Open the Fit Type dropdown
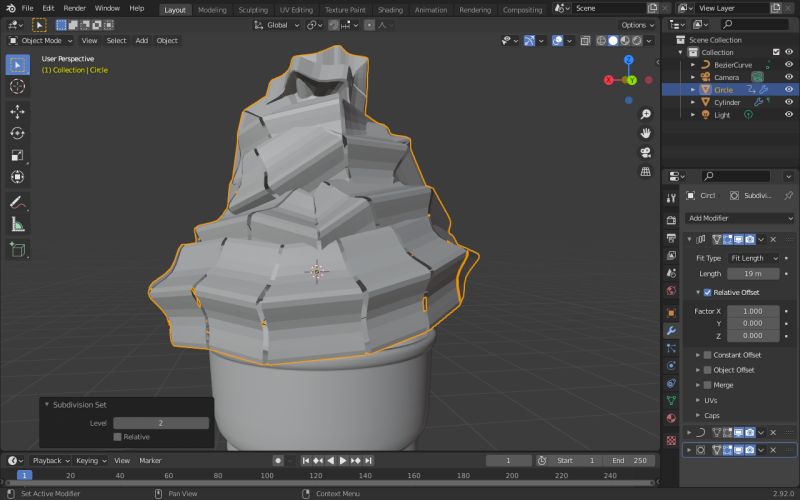This screenshot has height=500, width=800. click(x=754, y=258)
